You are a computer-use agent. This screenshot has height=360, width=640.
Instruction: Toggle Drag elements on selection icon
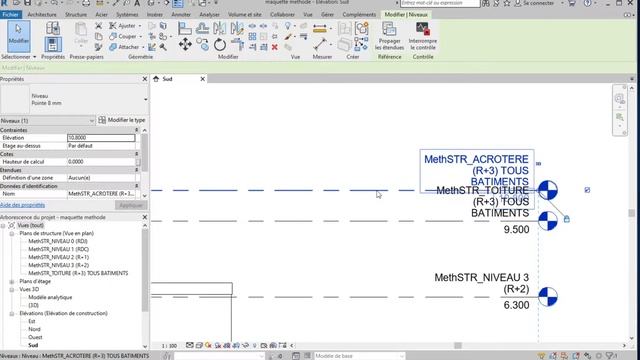587,356
